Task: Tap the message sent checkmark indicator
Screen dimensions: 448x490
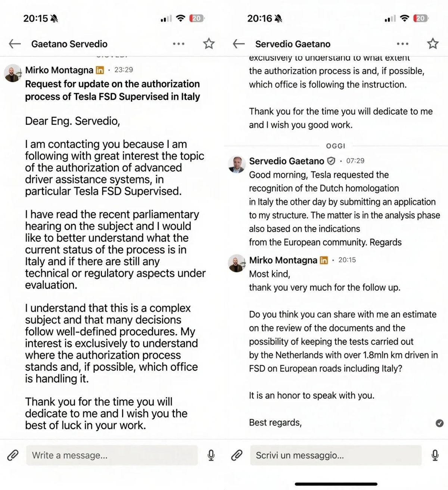Action: pos(439,423)
